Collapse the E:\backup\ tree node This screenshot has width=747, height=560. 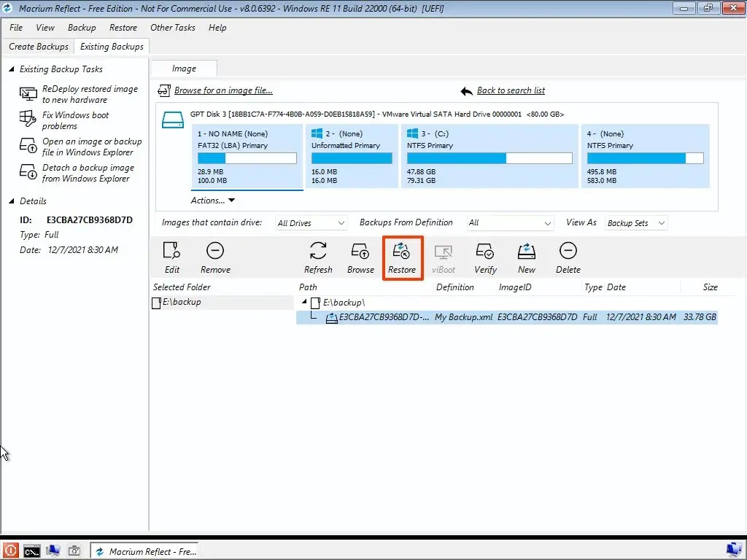pyautogui.click(x=304, y=301)
